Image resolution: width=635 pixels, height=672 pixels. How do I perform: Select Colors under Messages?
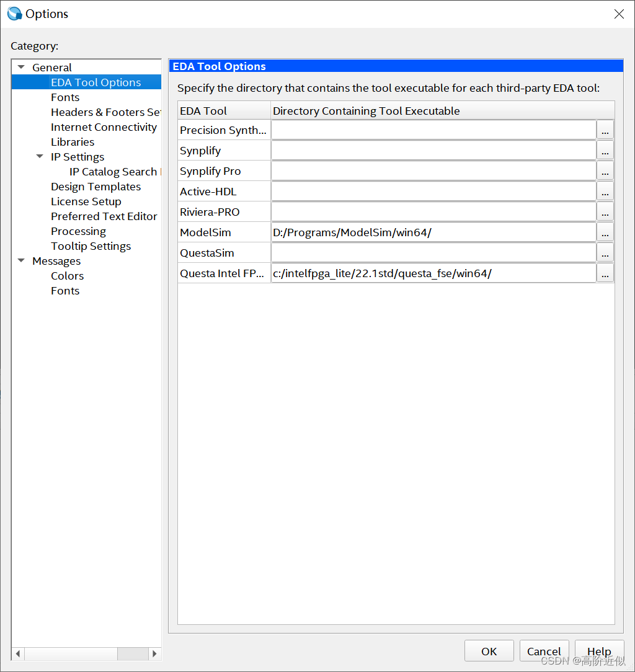point(67,276)
